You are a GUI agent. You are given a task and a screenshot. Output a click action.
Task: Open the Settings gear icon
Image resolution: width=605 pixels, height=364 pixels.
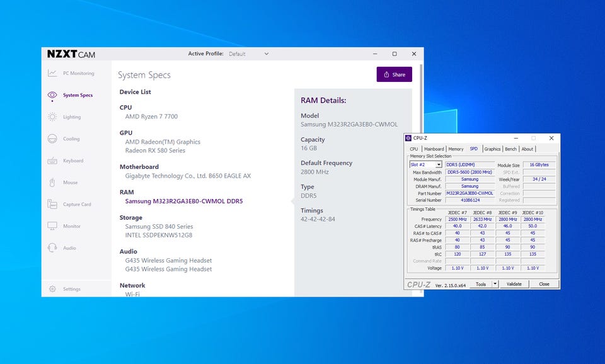pos(52,289)
